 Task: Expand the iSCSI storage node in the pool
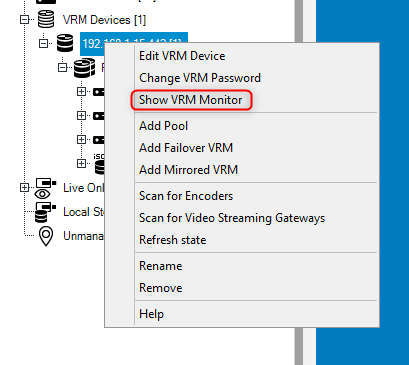[81, 163]
